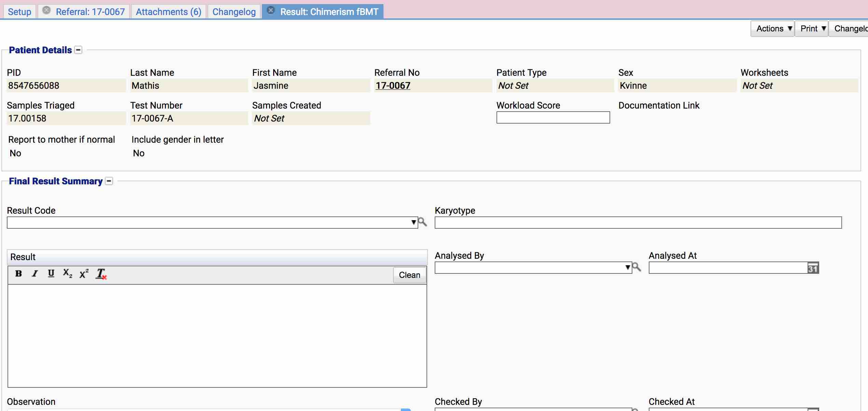Click the First Name value Jasmine
The width and height of the screenshot is (868, 411).
(271, 86)
